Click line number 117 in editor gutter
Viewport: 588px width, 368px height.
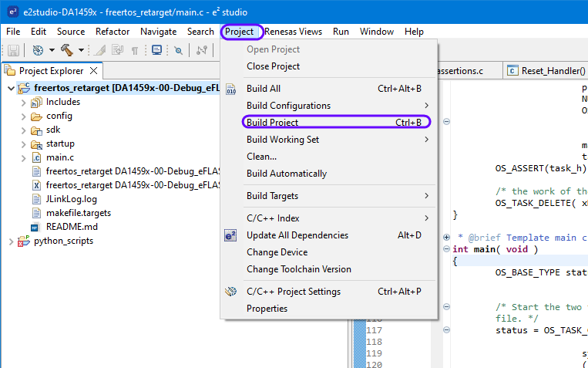374,330
